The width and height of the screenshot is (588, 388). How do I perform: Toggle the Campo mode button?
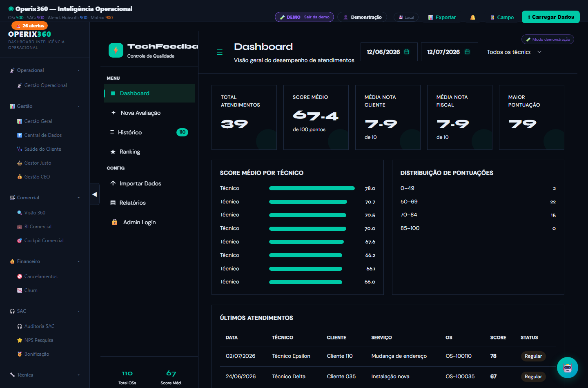click(x=502, y=17)
